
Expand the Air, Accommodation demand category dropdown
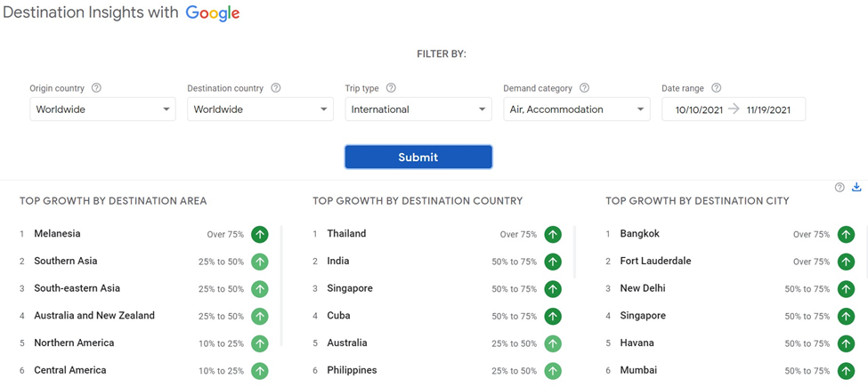tap(577, 109)
